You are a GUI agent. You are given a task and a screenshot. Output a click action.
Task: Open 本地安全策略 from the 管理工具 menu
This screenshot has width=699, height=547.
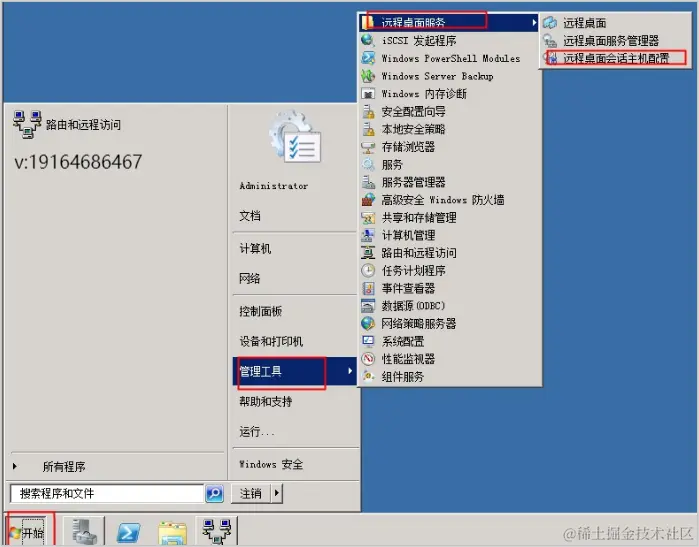click(x=450, y=129)
